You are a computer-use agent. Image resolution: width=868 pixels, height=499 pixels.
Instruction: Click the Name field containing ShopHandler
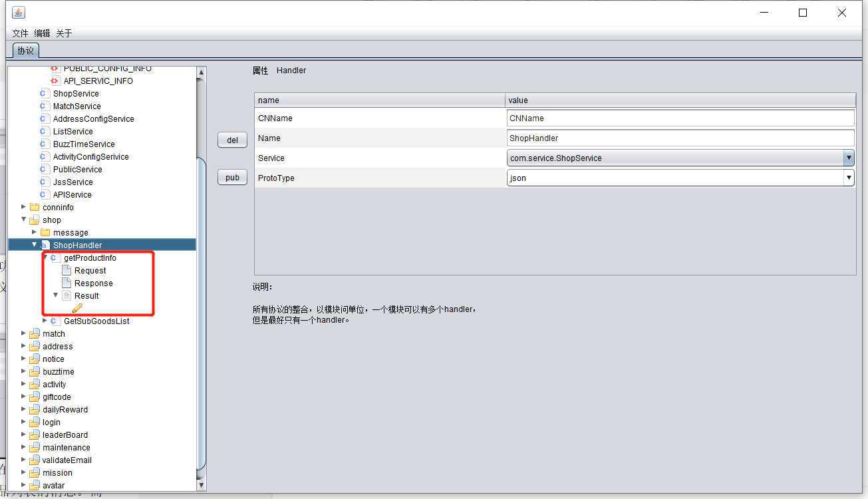tap(680, 138)
